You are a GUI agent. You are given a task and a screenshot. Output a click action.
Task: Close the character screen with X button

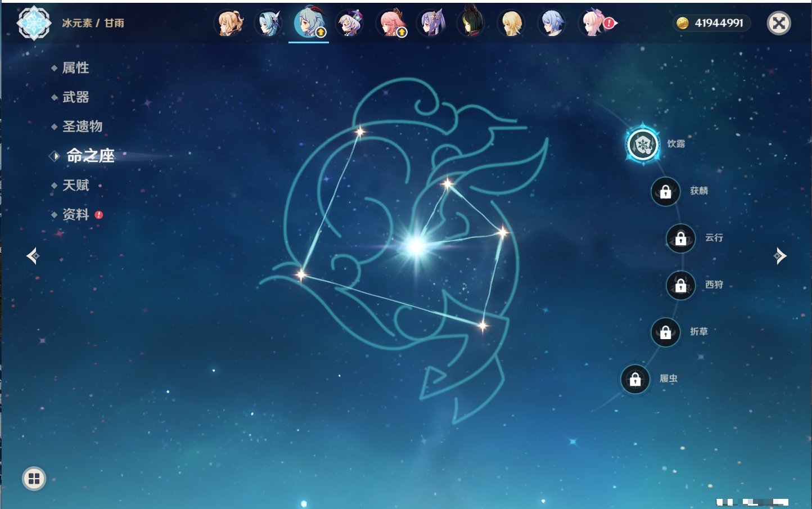coord(779,23)
